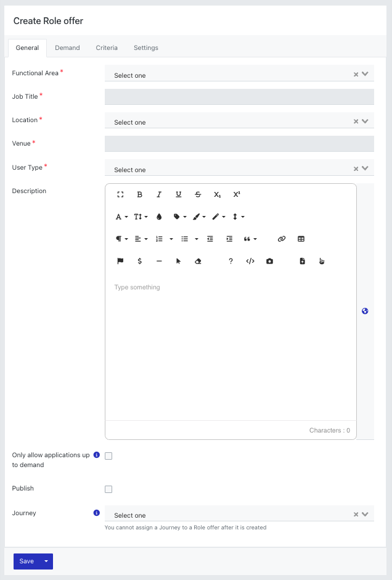Open the Journey dropdown

[x=239, y=513]
